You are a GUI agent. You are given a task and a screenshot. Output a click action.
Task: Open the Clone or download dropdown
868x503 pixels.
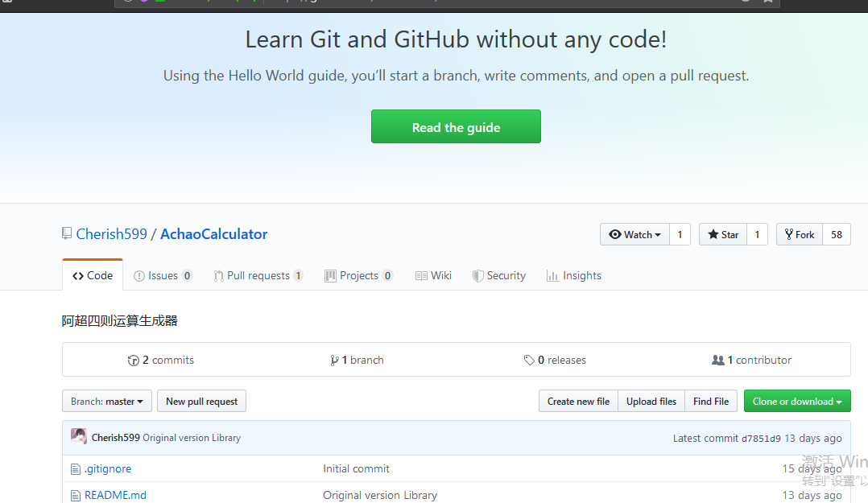tap(797, 401)
